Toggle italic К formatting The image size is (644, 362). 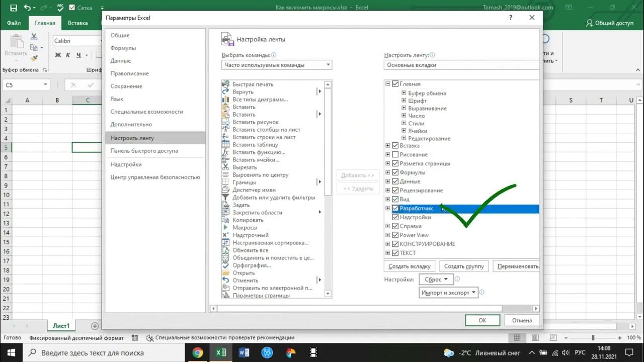point(68,55)
